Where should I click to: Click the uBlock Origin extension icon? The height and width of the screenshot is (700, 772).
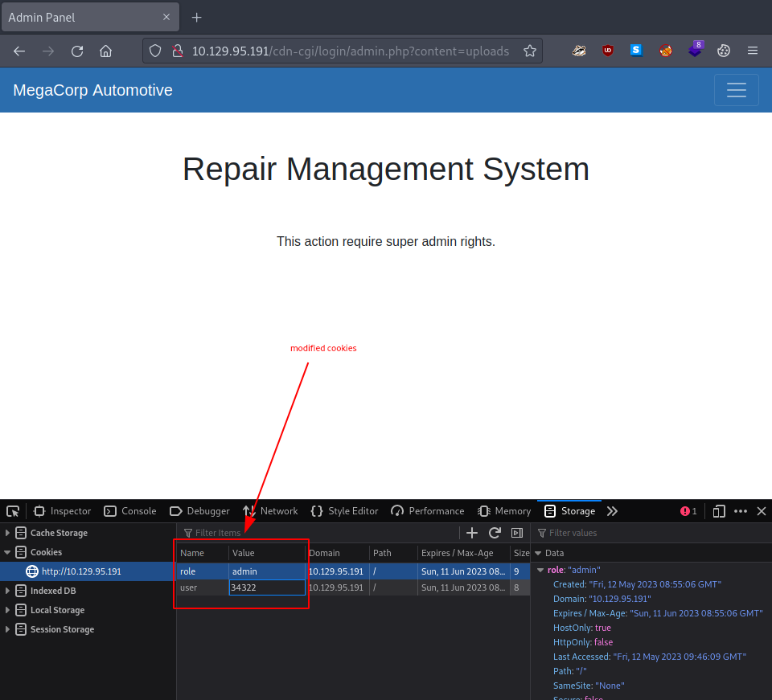tap(608, 51)
